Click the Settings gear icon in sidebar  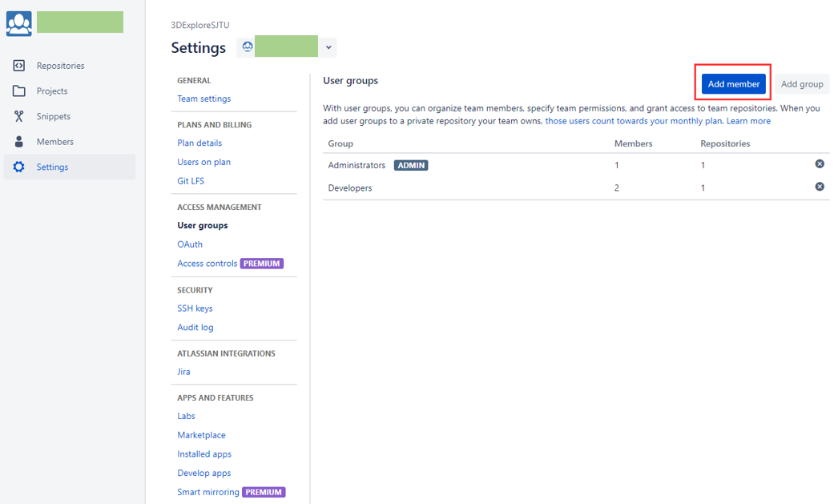[18, 167]
